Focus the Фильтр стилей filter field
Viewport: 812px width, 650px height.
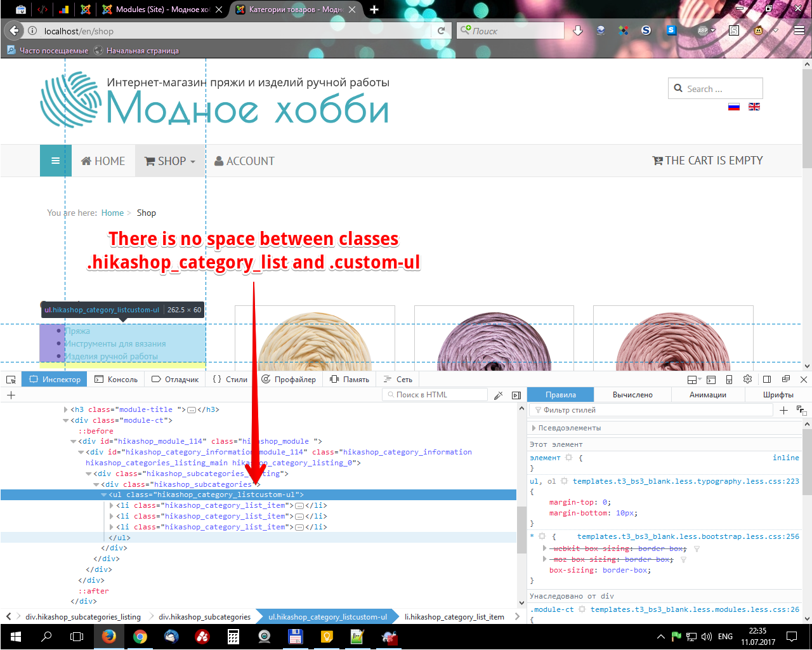(652, 410)
